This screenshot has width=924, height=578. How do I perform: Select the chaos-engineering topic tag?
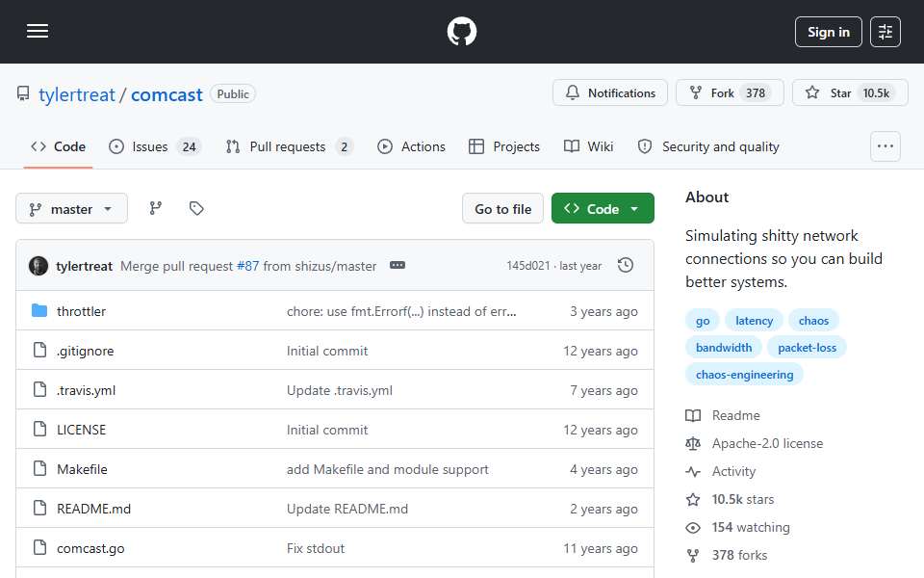744,375
